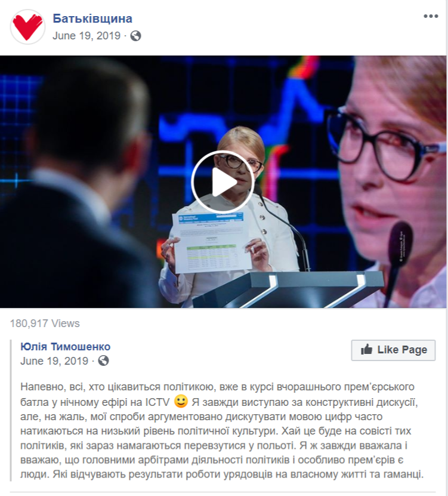The image size is (448, 496).
Task: Open the Батьківщина page name link
Action: click(92, 19)
